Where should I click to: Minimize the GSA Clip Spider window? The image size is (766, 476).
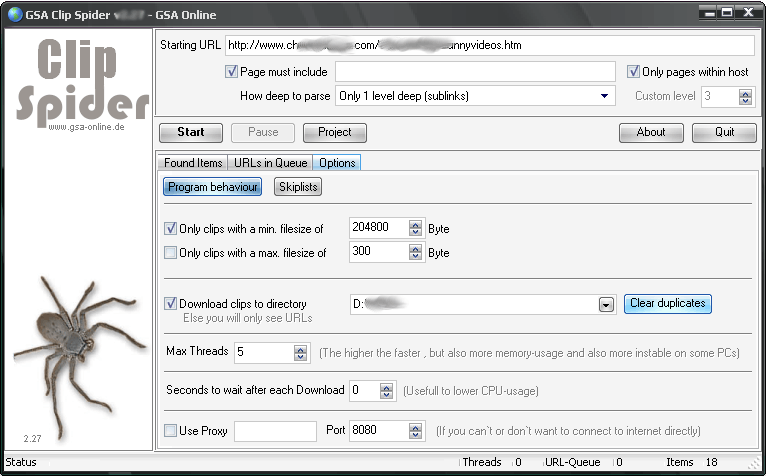[707, 13]
